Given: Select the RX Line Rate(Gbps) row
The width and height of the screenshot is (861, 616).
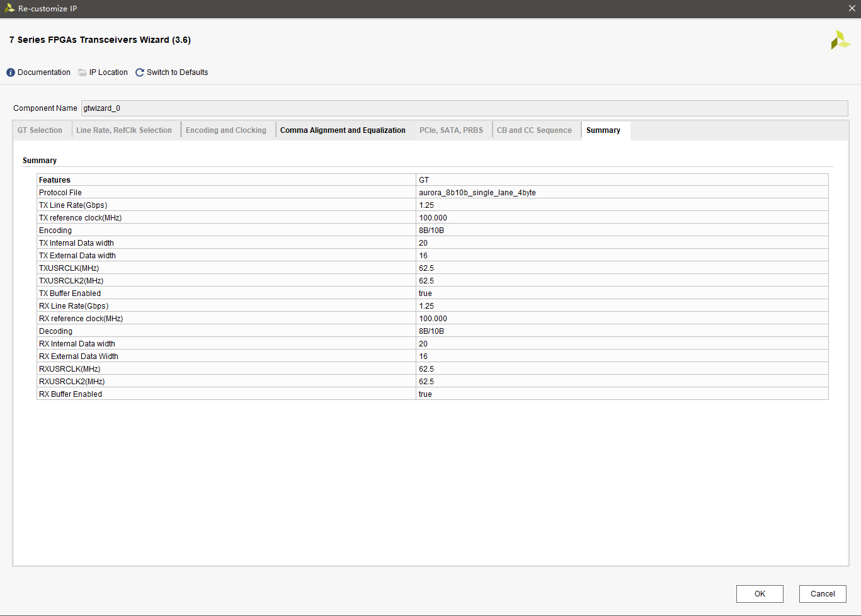Looking at the screenshot, I should 433,306.
